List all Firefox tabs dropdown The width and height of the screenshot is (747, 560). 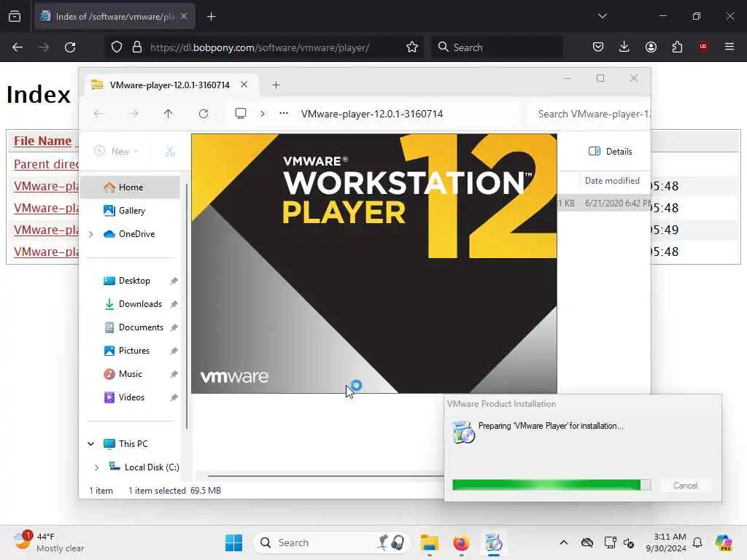602,16
